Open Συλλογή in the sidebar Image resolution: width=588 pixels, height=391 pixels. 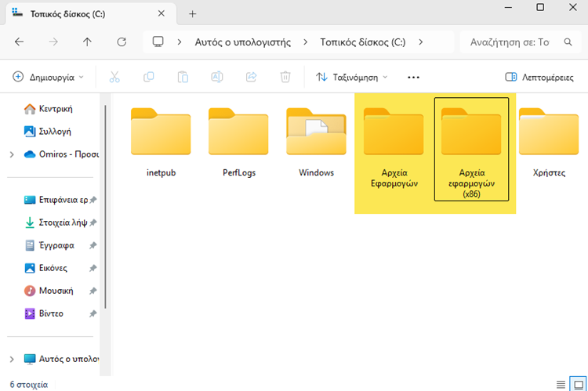47,131
